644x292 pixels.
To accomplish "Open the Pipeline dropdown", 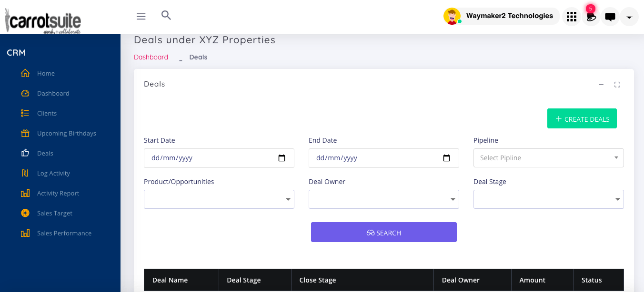I will pos(548,157).
